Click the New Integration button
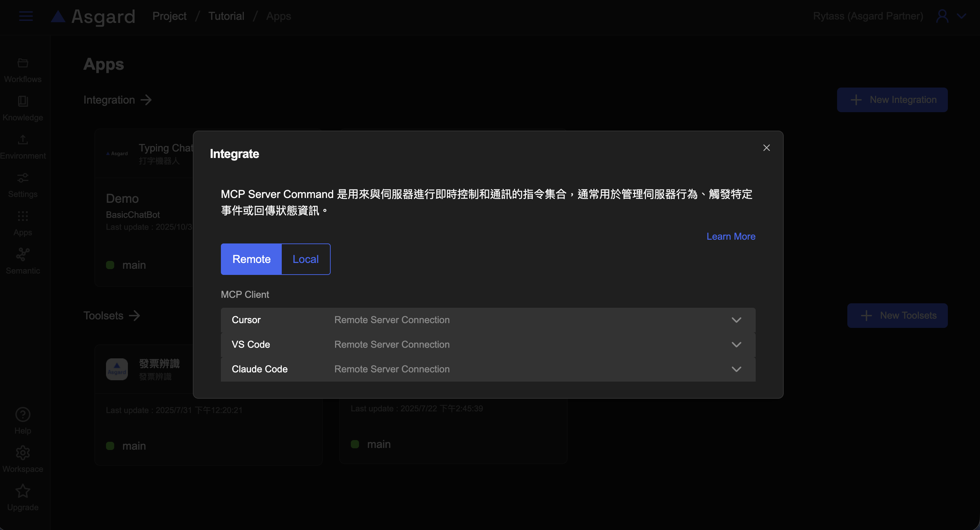Screen dimensions: 980x530 (892, 100)
